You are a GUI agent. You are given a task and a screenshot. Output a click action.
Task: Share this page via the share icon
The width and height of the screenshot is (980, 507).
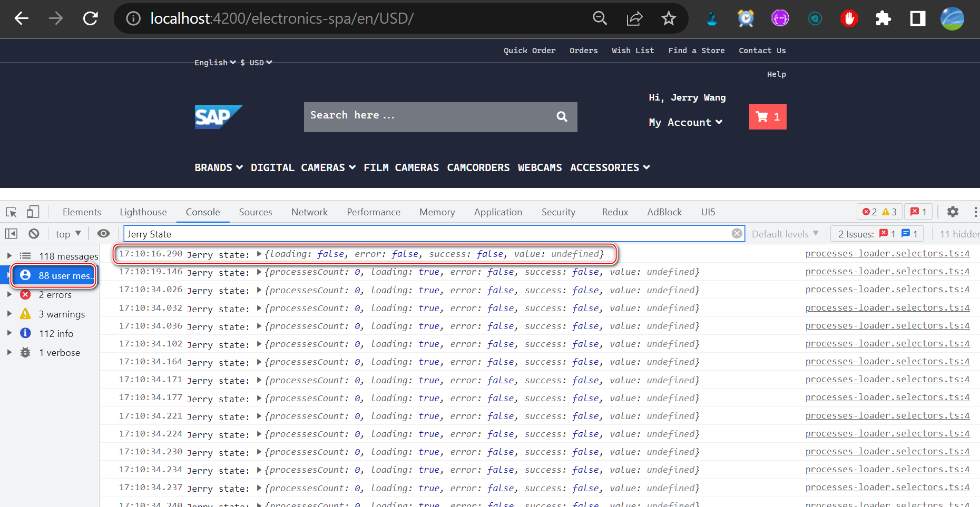tap(634, 19)
